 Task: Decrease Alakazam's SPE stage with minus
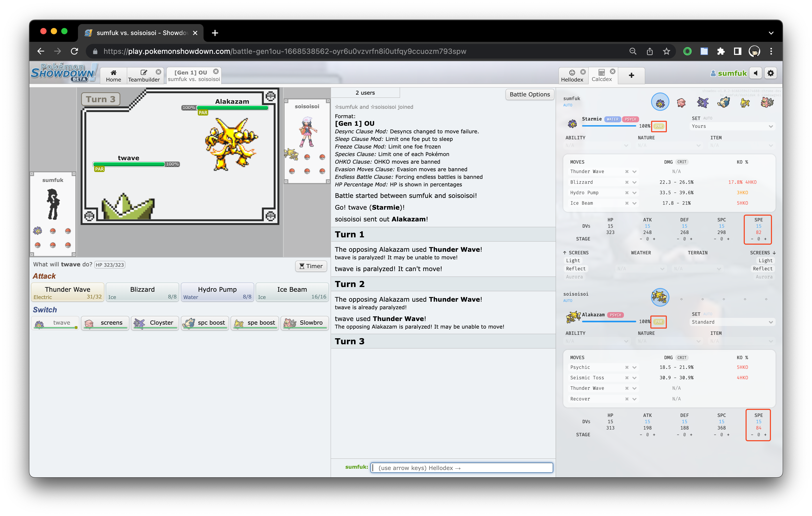click(752, 435)
